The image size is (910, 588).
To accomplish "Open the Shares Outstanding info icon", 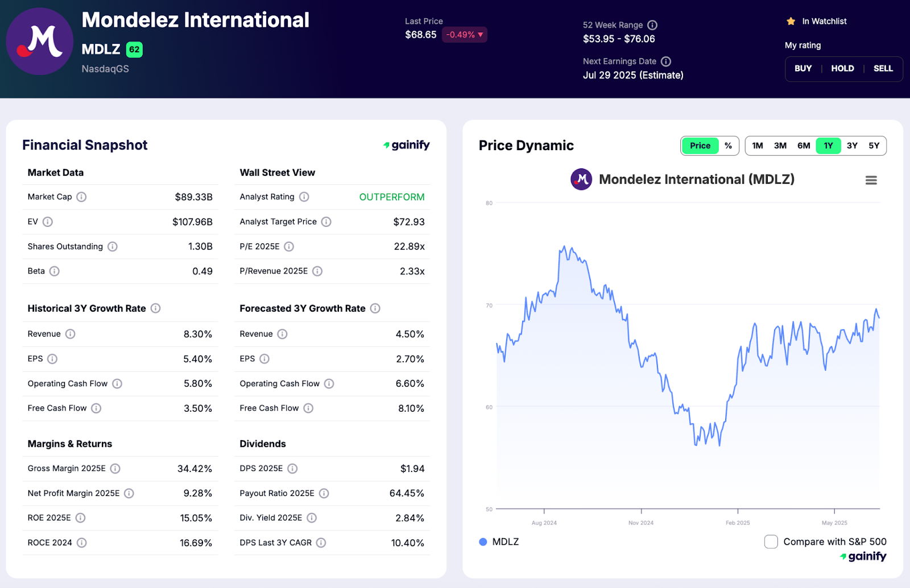I will 113,246.
